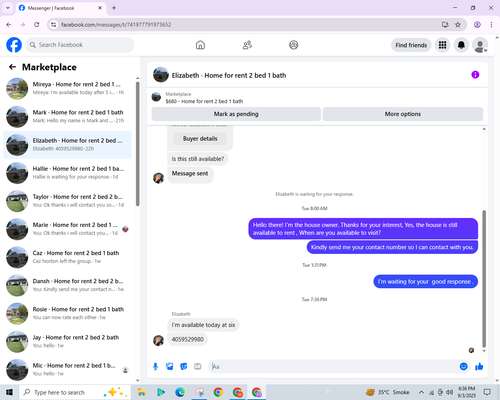Select Elizabeth conversation in list

coord(68,145)
